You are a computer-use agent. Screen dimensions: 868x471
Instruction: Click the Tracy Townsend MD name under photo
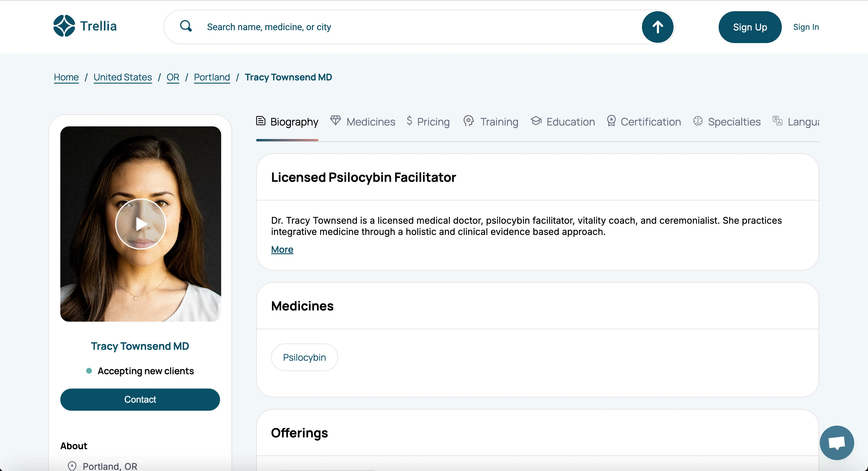point(140,346)
